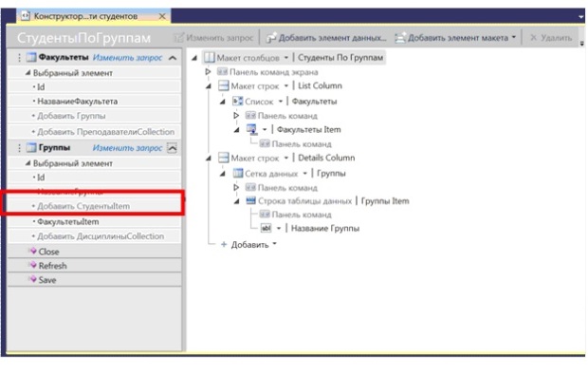
Task: Open the Сетка данных type dropdown
Action: click(x=304, y=174)
